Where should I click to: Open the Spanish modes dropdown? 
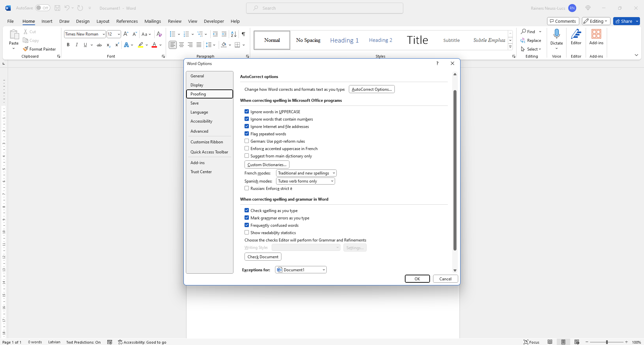click(x=305, y=181)
